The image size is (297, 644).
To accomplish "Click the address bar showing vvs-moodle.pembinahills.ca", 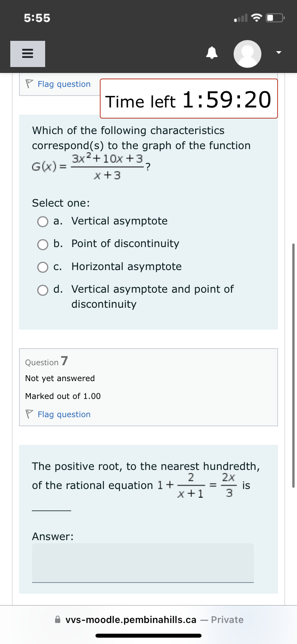I will (x=131, y=619).
